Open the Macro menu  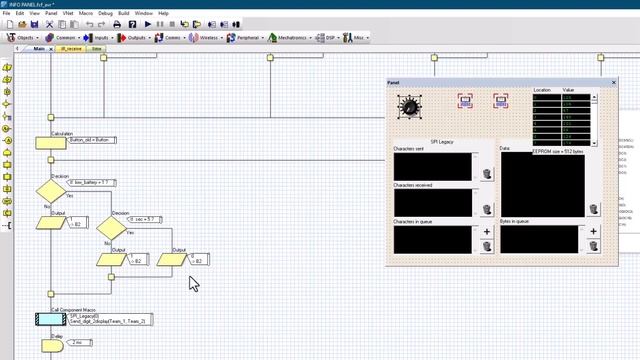(x=86, y=13)
